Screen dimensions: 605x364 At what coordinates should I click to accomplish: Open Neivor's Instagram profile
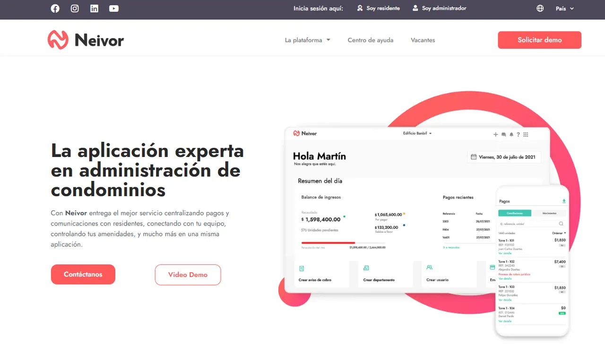tap(75, 9)
